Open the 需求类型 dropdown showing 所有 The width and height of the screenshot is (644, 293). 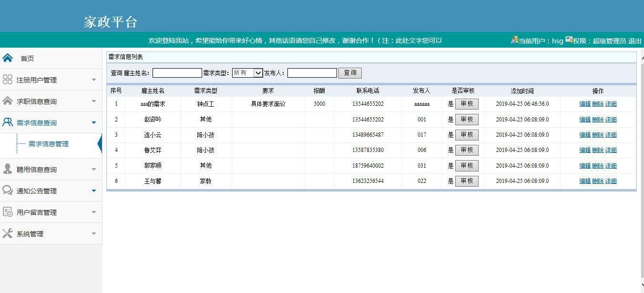coord(247,73)
